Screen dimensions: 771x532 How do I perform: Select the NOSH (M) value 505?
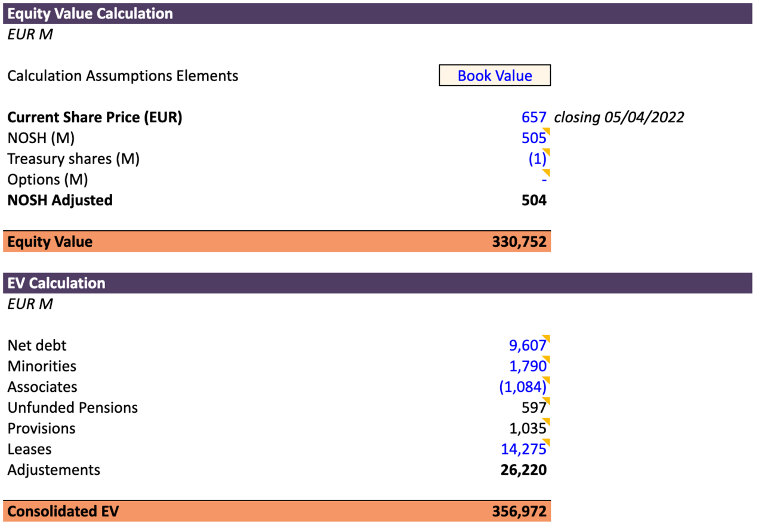coord(534,138)
